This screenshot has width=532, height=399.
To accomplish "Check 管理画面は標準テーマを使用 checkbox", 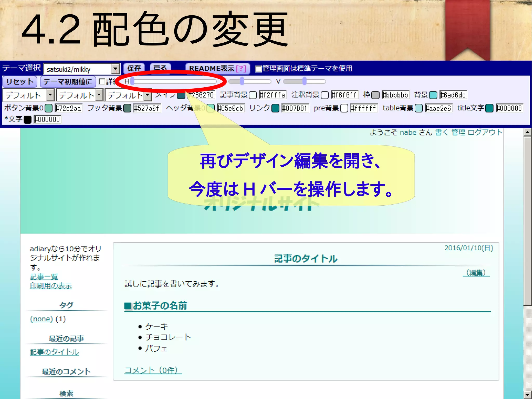I will pos(258,69).
